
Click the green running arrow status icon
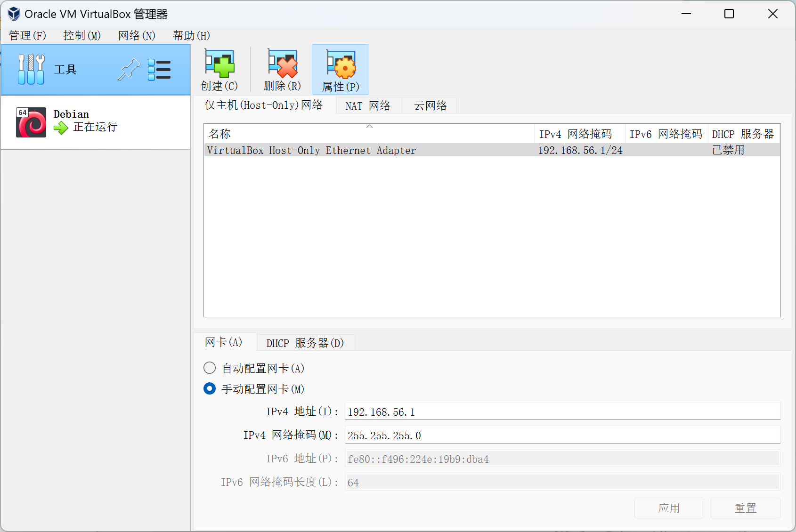pyautogui.click(x=61, y=128)
